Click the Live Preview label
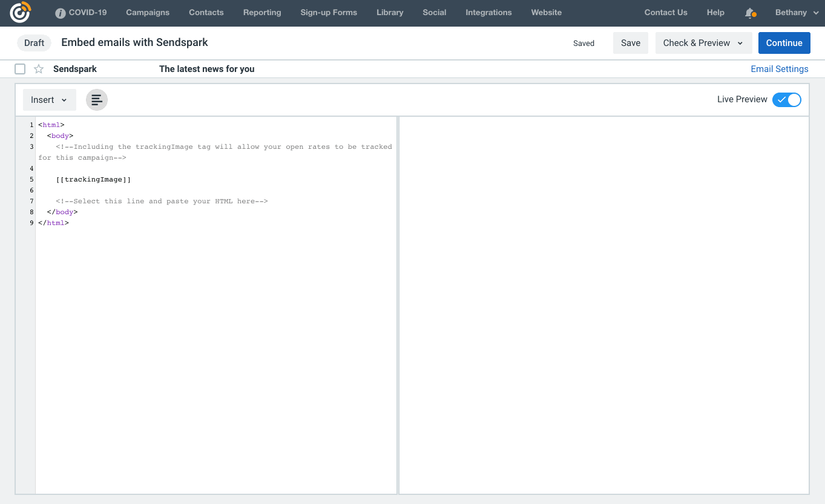The image size is (825, 504). [742, 100]
